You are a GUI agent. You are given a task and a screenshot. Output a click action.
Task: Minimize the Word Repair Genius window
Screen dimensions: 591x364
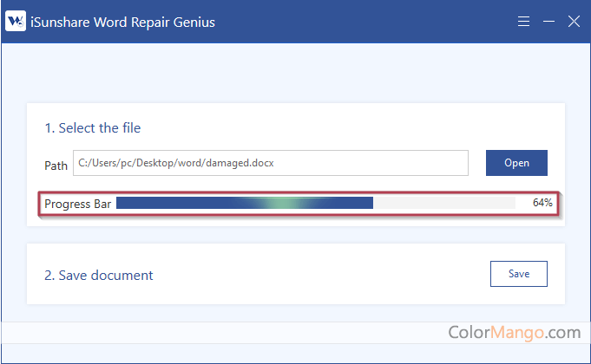tap(548, 22)
